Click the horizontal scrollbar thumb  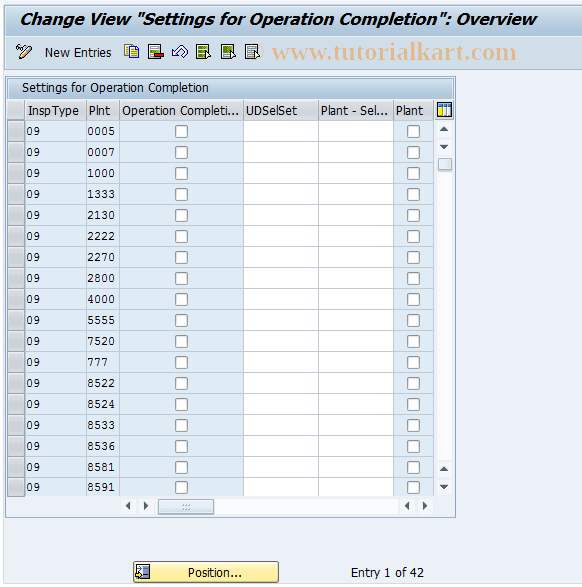pyautogui.click(x=186, y=507)
